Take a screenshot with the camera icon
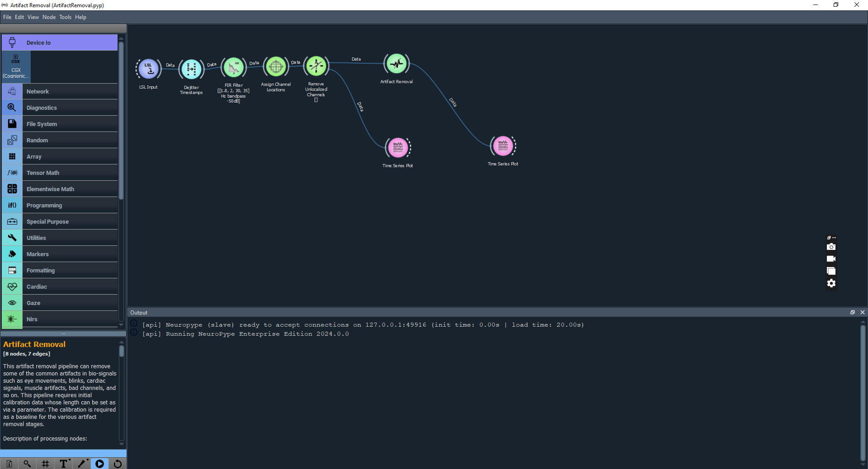 tap(831, 247)
